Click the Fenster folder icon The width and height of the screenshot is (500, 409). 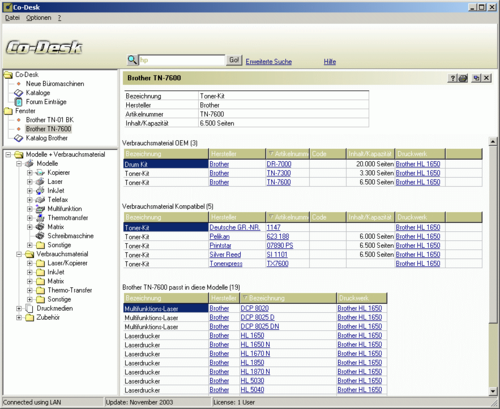pos(8,111)
